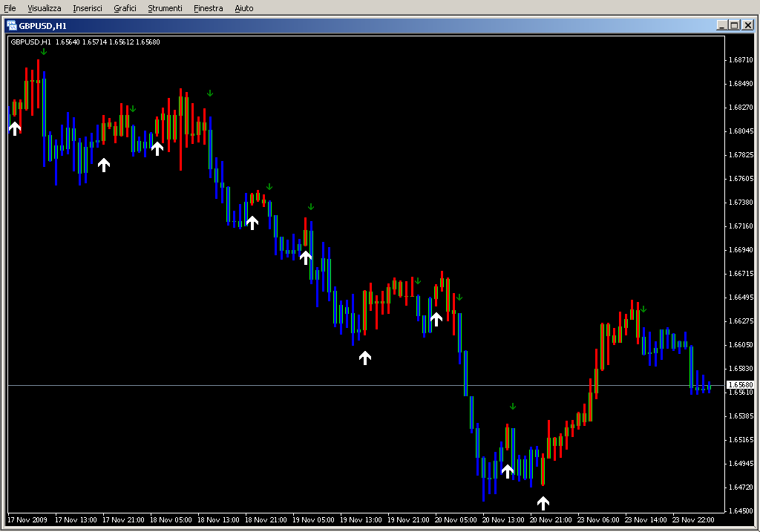
Task: Click the 17 Nov 13:00 time label
Action: [x=76, y=520]
